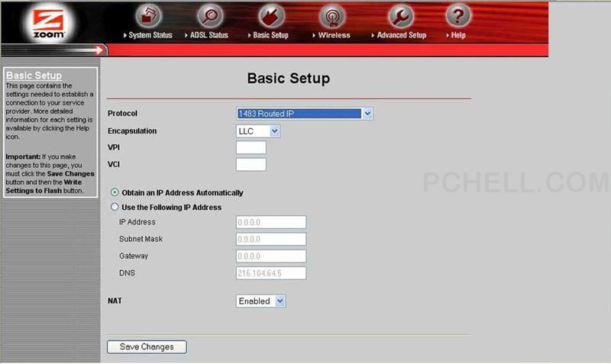The image size is (611, 364).
Task: Click the Subnet Mask field
Action: pos(271,240)
